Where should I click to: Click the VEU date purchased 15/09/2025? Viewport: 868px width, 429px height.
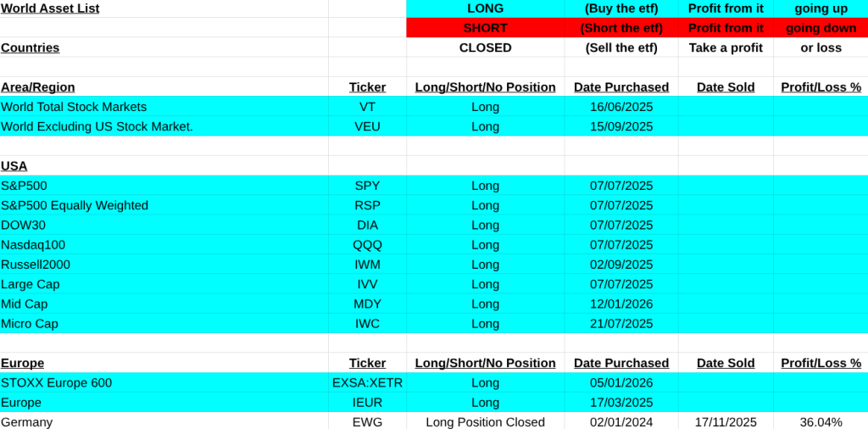point(621,126)
